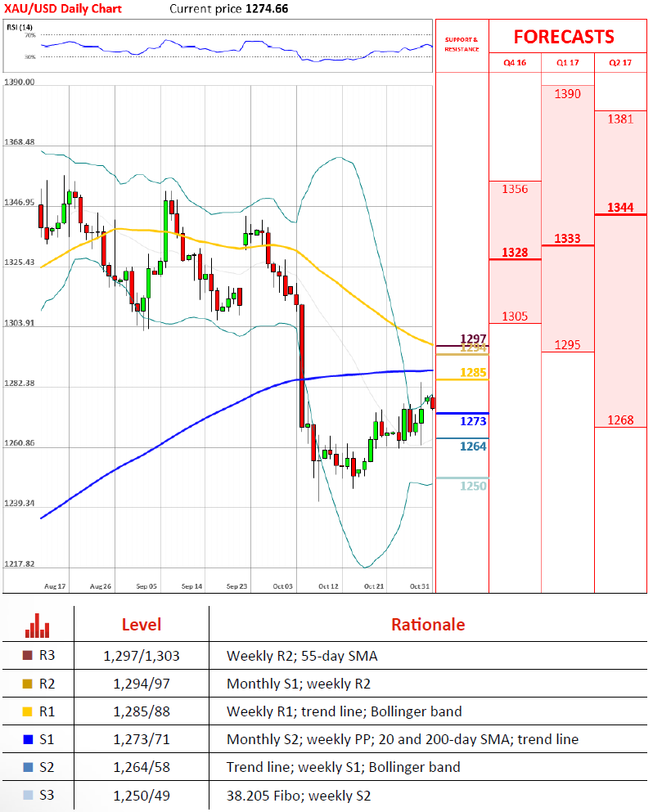
Task: Click the 1390.00 price axis label
Action: 19,82
